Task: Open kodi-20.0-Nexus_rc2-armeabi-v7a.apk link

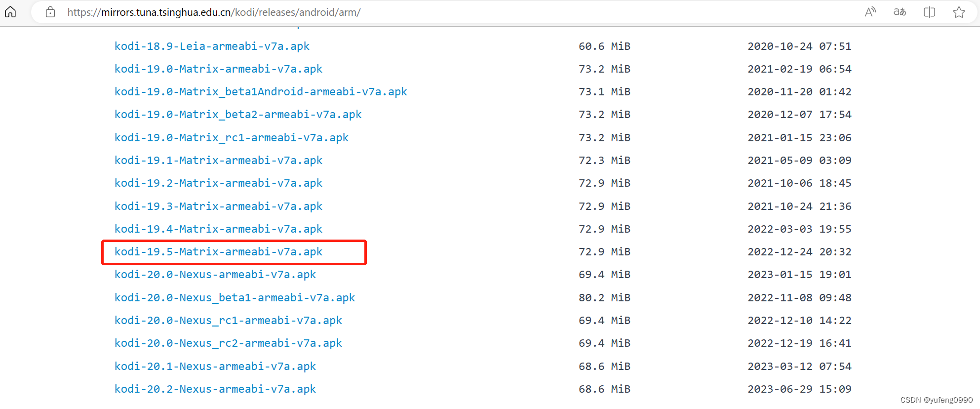Action: (x=228, y=343)
